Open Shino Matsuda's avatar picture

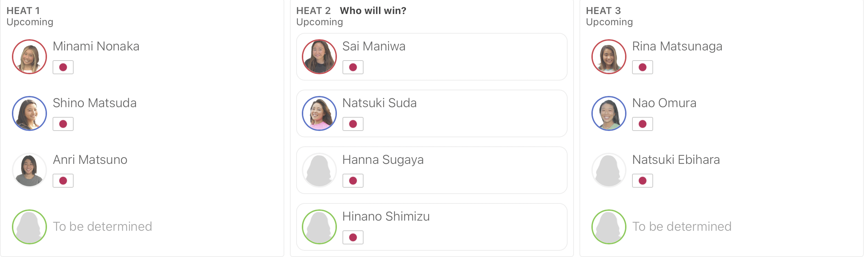(x=29, y=113)
